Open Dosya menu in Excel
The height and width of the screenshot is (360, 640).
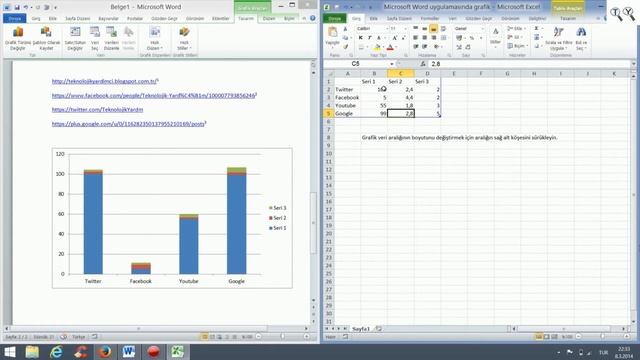[x=335, y=19]
